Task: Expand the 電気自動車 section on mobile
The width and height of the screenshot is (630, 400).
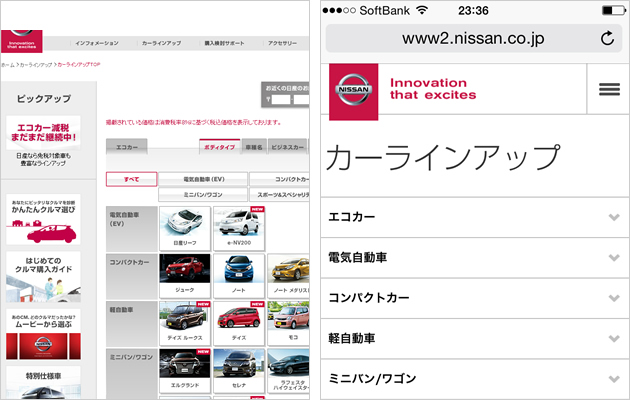Action: pyautogui.click(x=475, y=257)
